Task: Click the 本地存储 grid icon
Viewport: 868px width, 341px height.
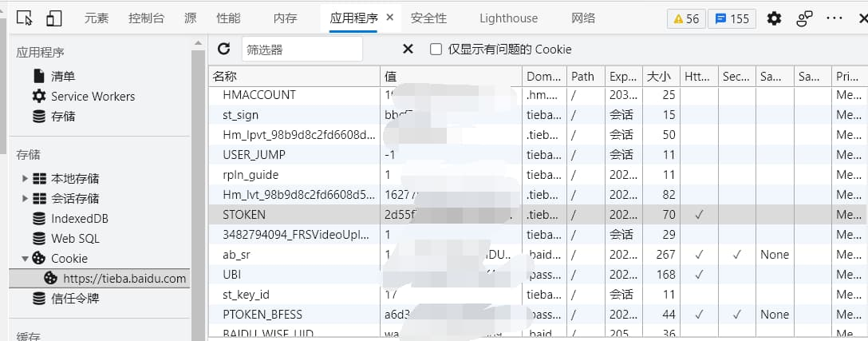Action: pyautogui.click(x=39, y=179)
